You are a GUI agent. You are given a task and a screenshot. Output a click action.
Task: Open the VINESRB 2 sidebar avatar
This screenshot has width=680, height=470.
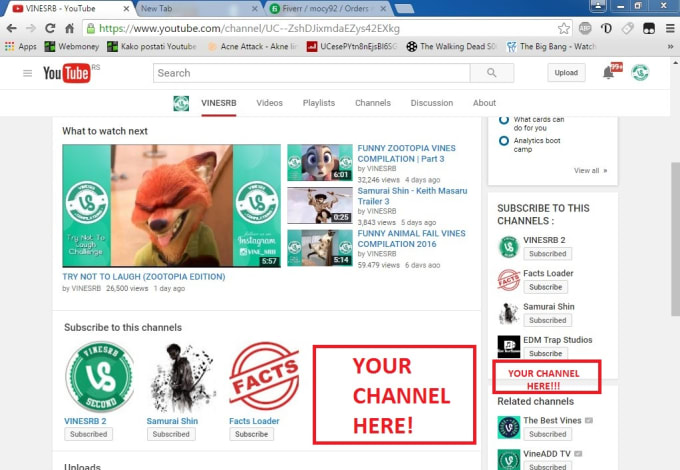click(509, 247)
